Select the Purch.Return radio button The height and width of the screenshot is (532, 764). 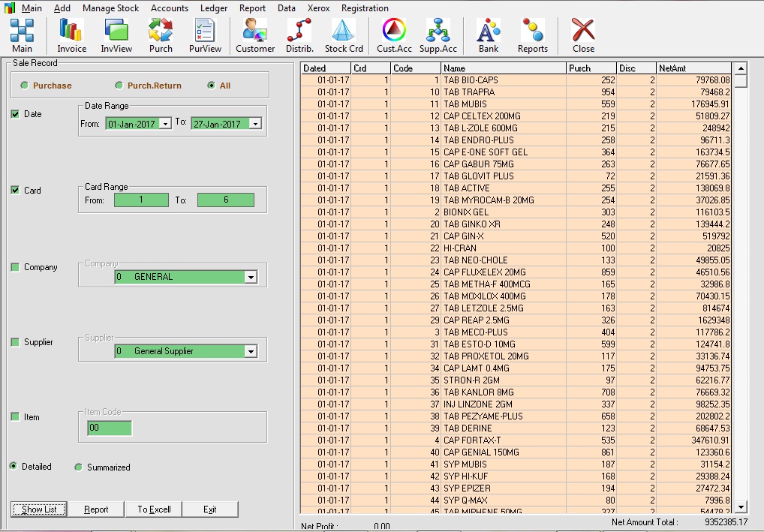point(119,86)
